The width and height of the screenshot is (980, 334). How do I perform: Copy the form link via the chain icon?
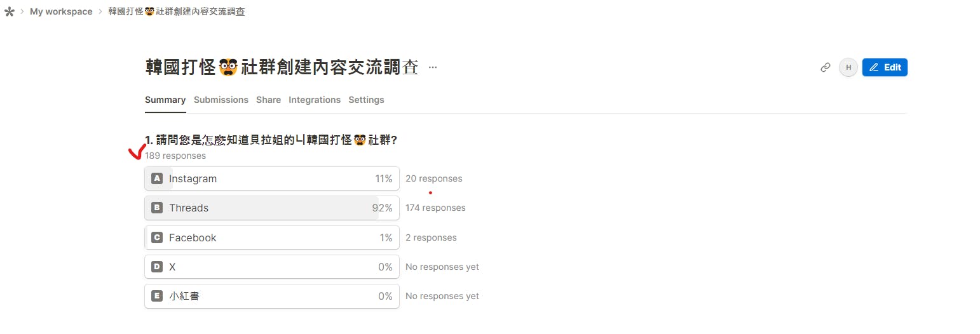coord(826,67)
